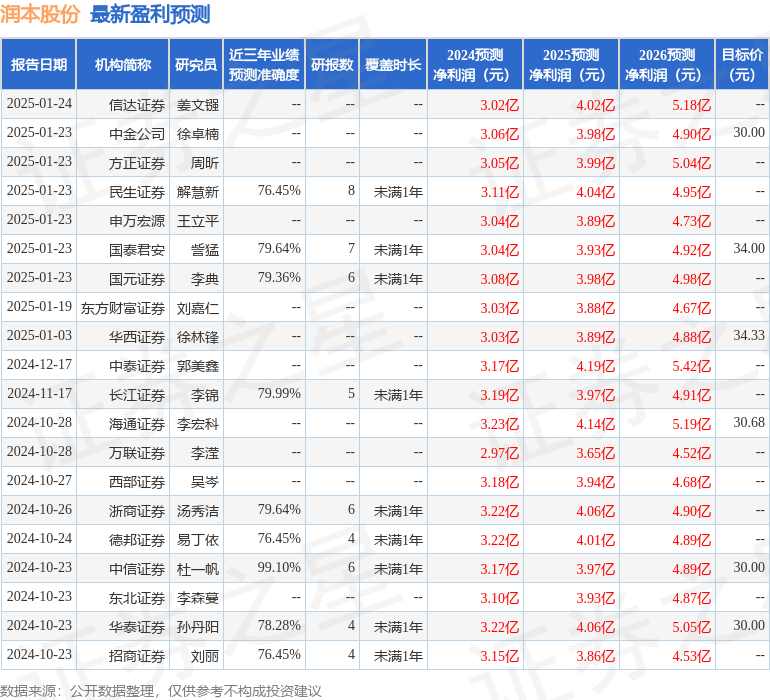Select the 覆盖时长 column header
Image resolution: width=770 pixels, height=700 pixels.
coord(393,65)
